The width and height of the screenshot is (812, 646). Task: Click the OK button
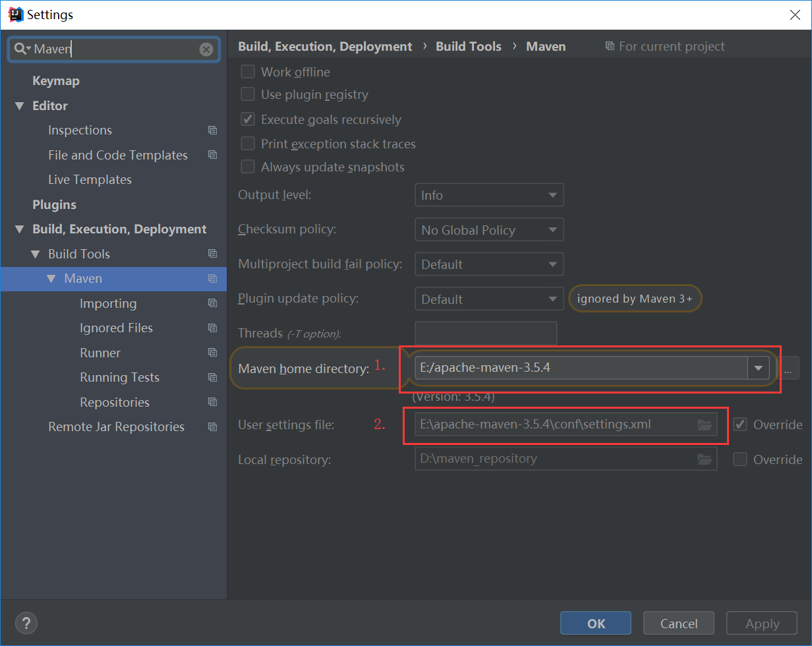click(596, 624)
